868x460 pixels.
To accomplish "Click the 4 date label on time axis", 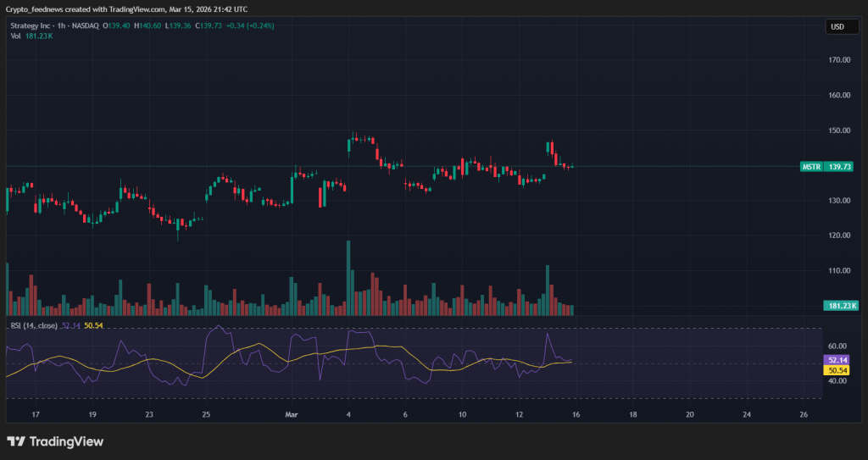I will pos(348,414).
